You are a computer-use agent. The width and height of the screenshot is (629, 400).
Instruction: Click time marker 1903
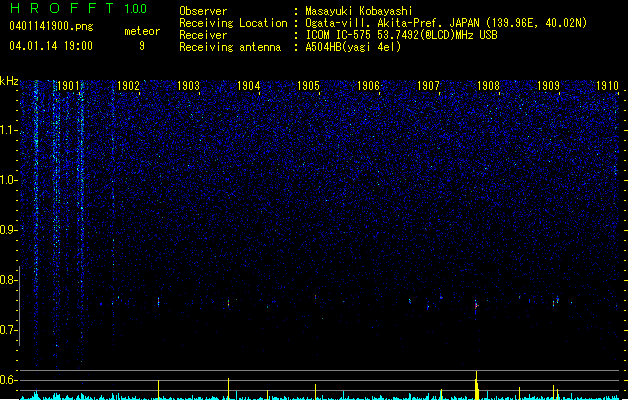click(189, 86)
